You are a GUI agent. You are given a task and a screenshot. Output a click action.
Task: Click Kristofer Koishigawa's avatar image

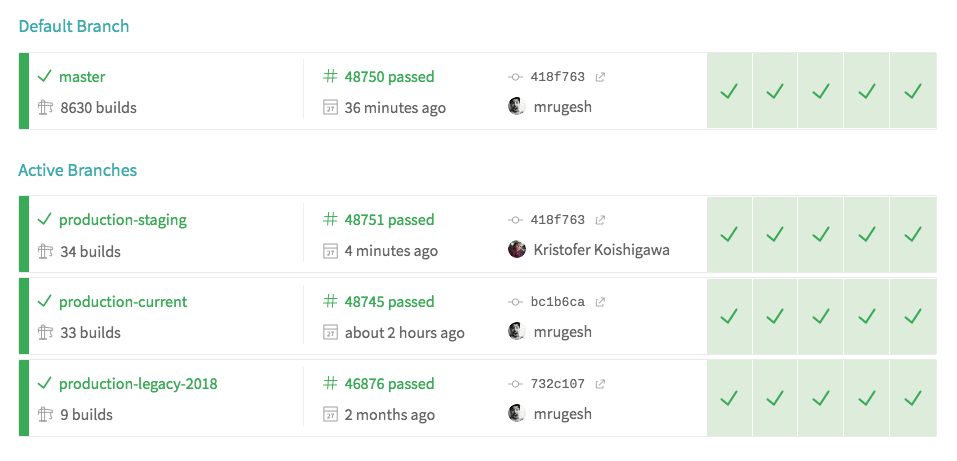517,249
